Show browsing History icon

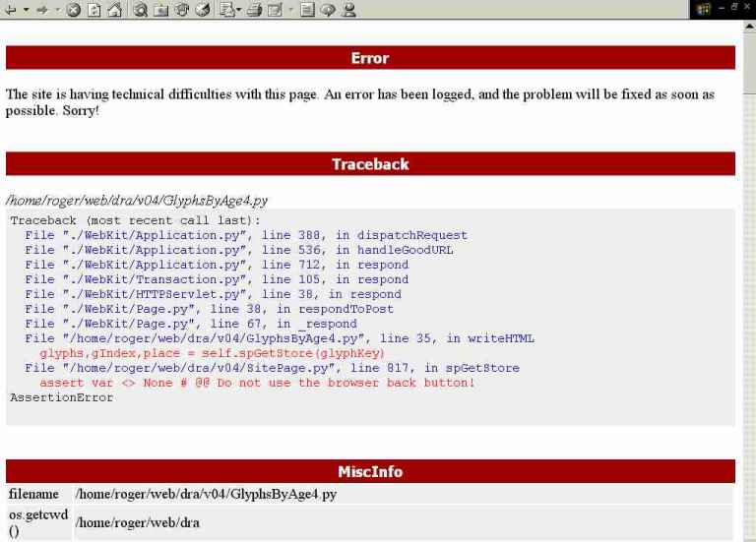(202, 9)
